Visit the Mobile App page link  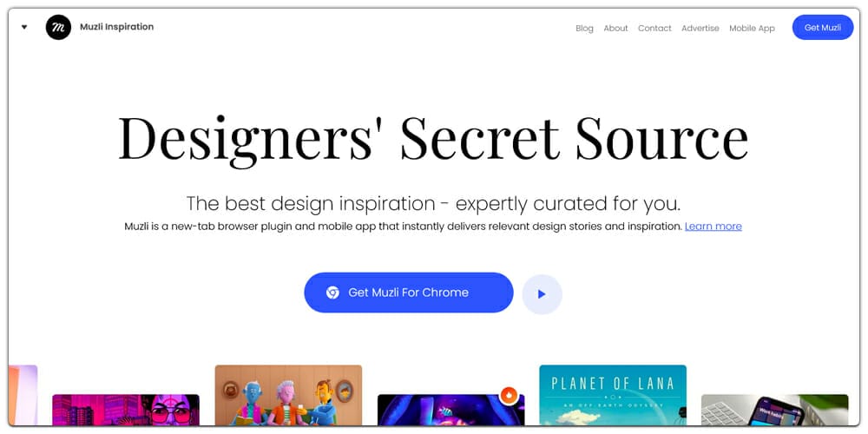click(x=752, y=29)
